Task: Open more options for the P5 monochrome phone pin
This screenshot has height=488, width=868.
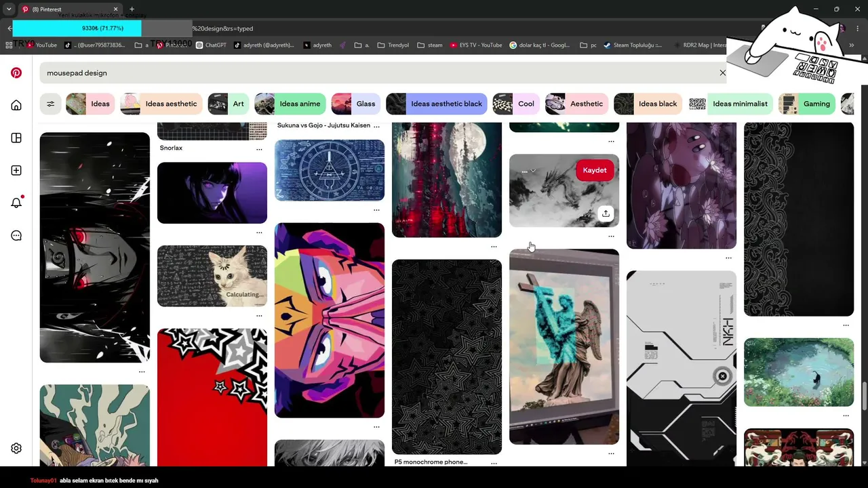Action: (x=494, y=462)
